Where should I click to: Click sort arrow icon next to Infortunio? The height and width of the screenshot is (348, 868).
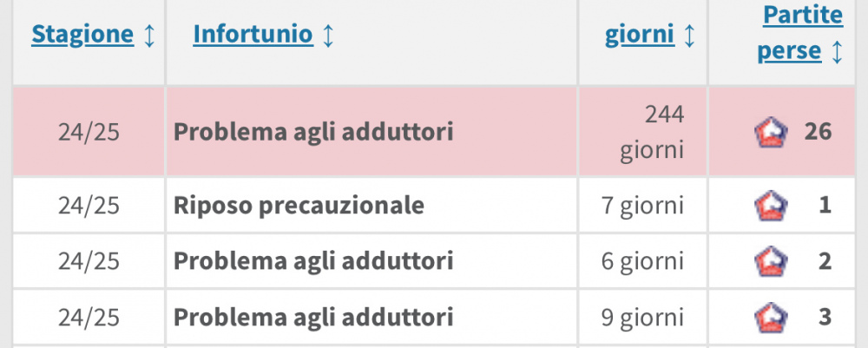328,35
